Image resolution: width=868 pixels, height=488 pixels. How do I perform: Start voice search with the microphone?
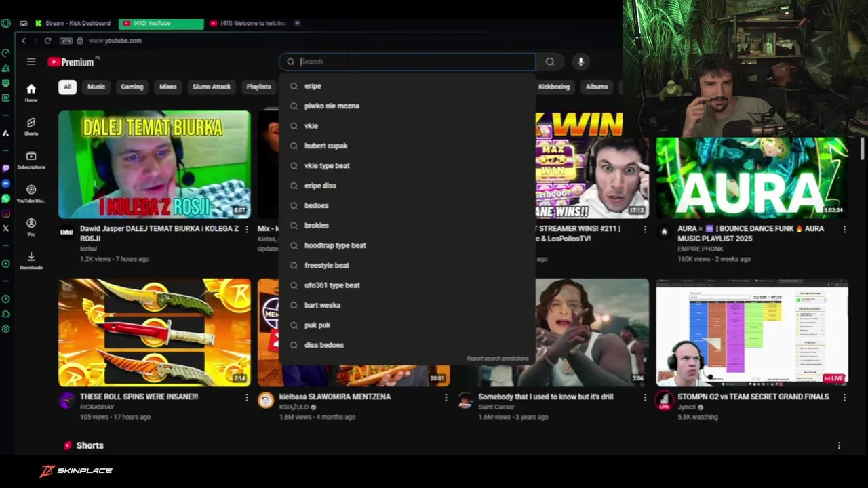pos(580,62)
